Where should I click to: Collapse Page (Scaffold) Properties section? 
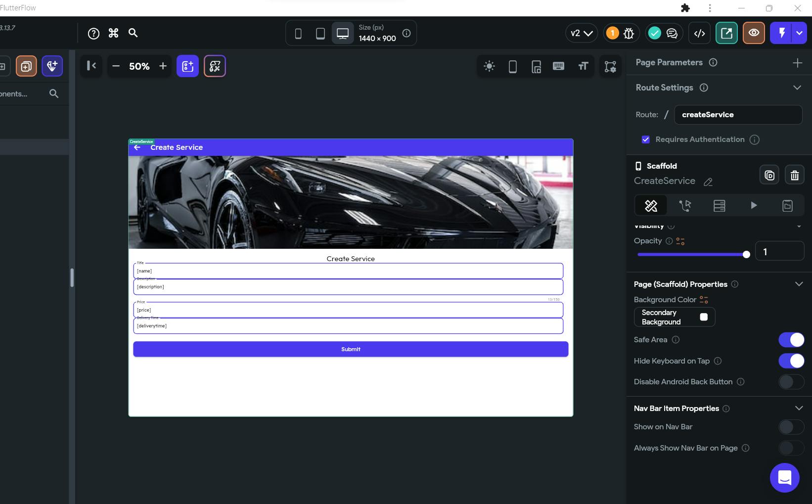pos(798,284)
